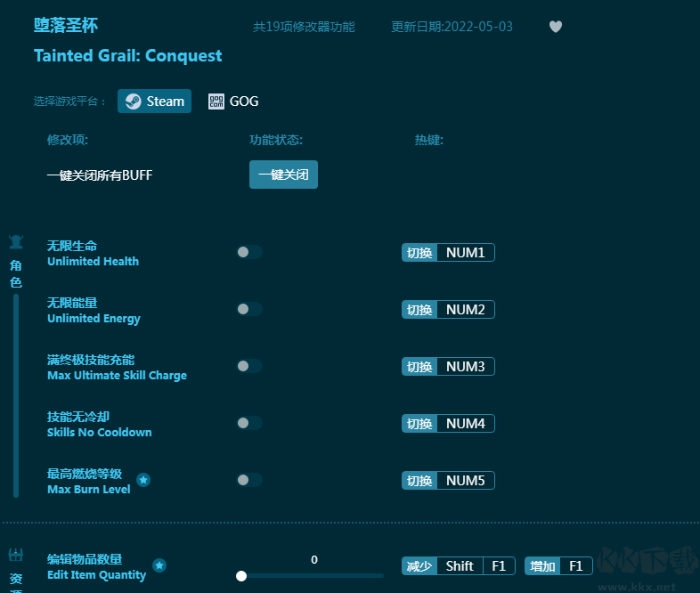700x593 pixels.
Task: Click the NUM3 hotkey field
Action: click(466, 367)
